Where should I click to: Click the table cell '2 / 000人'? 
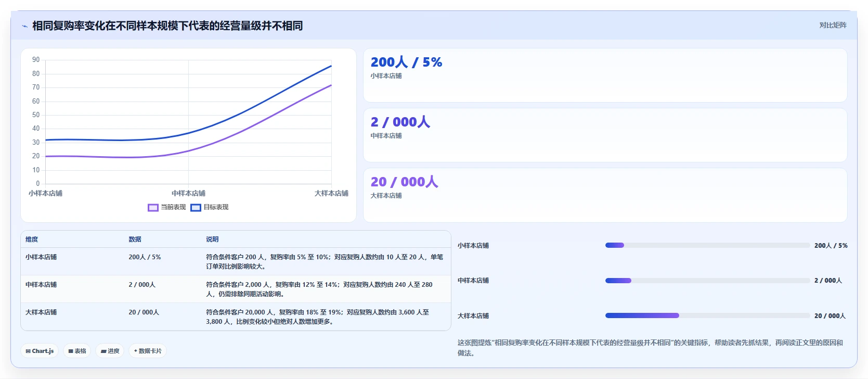point(142,285)
